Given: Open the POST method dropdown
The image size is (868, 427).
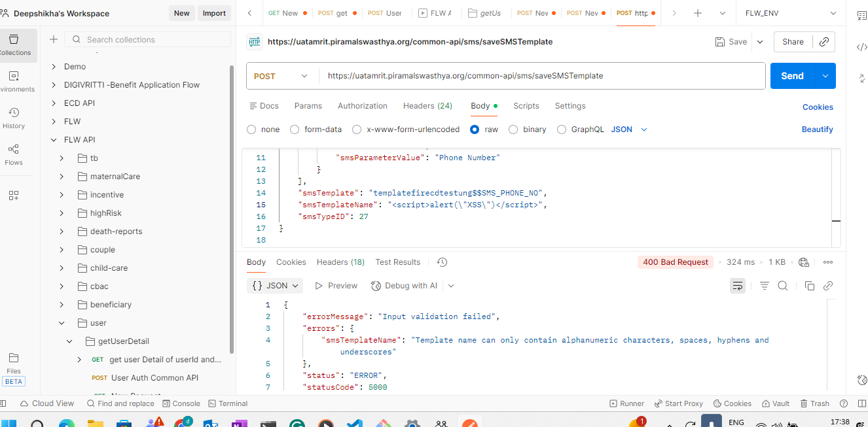Looking at the screenshot, I should [281, 76].
